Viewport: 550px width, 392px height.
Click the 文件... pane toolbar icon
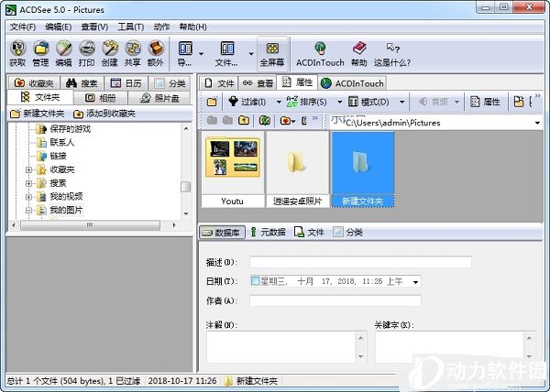coord(227,54)
